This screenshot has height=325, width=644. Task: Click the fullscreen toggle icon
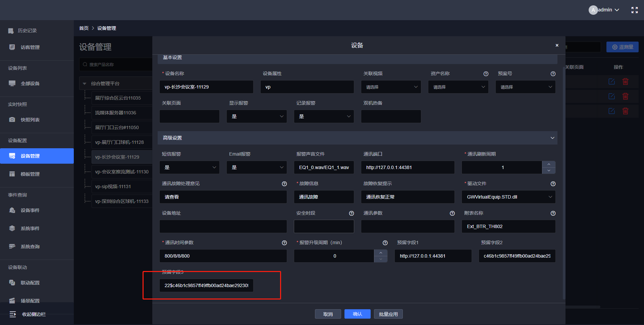pos(634,10)
